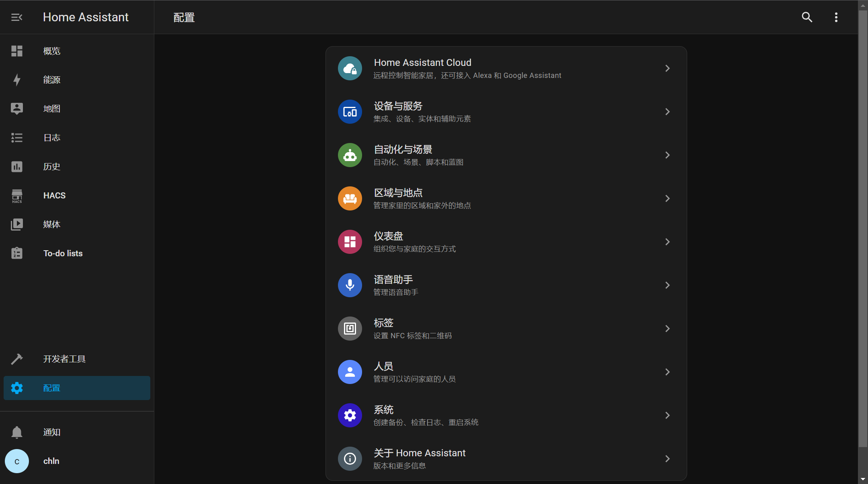Click the 标签 NFC tag icon

coord(350,329)
